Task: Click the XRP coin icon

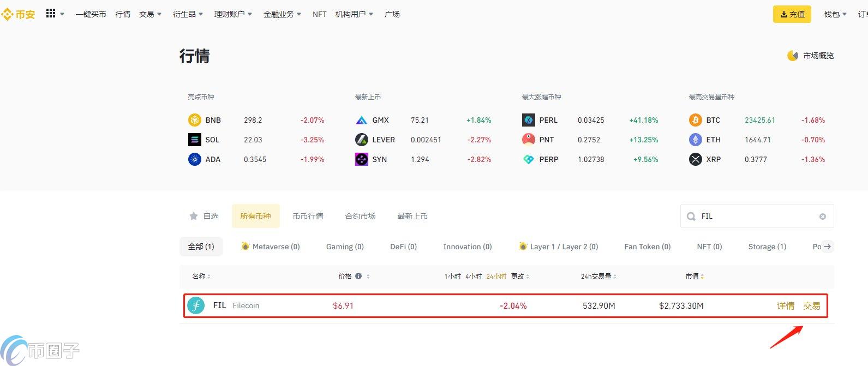Action: pyautogui.click(x=696, y=159)
